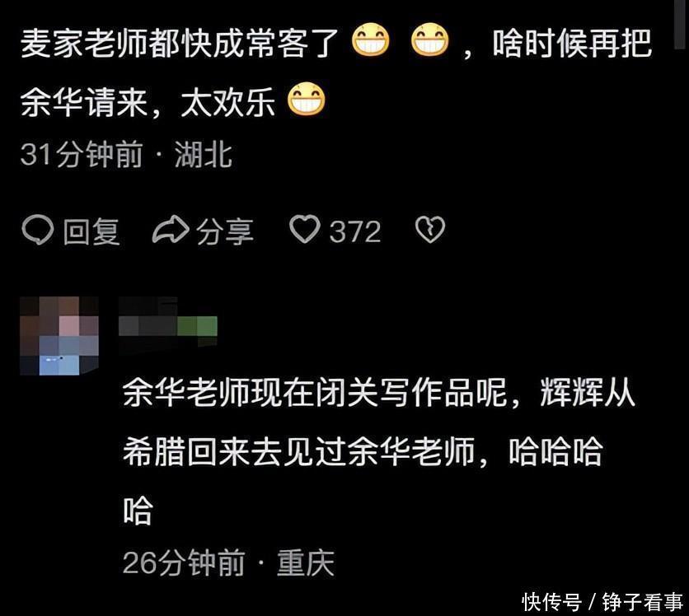The height and width of the screenshot is (616, 689).
Task: Select the reply text 余华老师现在闭关写作品呢
Action: tap(315, 392)
